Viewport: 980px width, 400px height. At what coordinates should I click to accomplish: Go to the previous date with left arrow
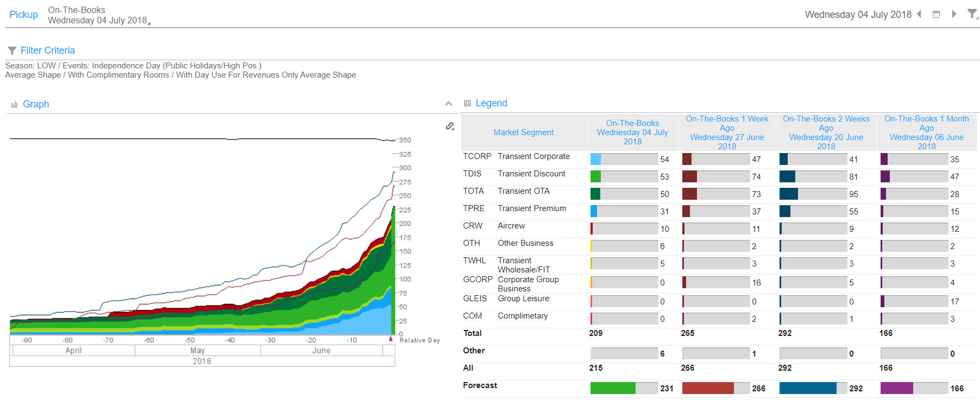tap(919, 14)
